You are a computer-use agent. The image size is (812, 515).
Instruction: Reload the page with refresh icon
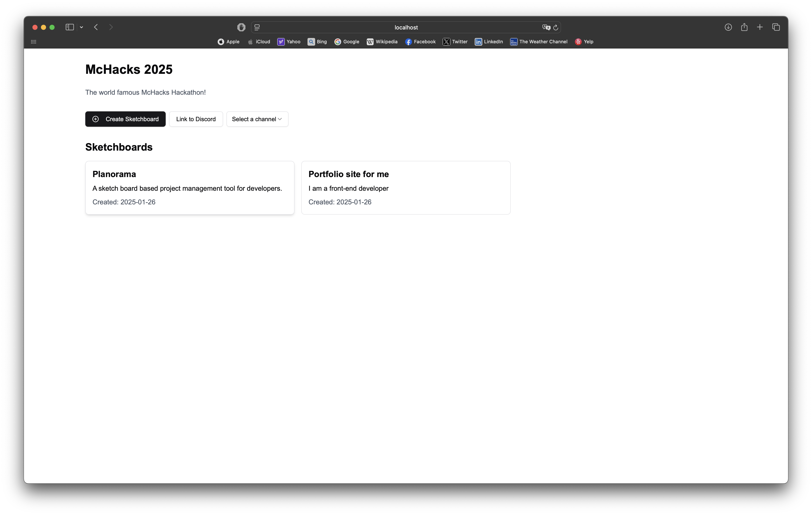pos(556,27)
